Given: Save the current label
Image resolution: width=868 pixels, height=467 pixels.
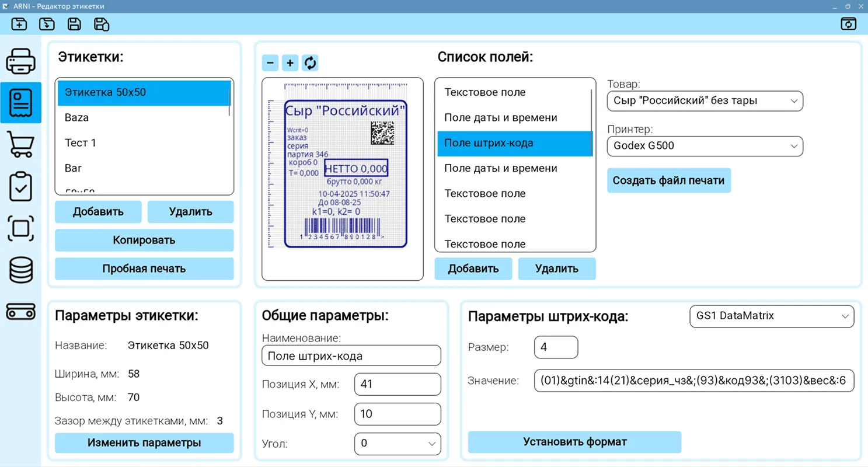Looking at the screenshot, I should coord(74,24).
